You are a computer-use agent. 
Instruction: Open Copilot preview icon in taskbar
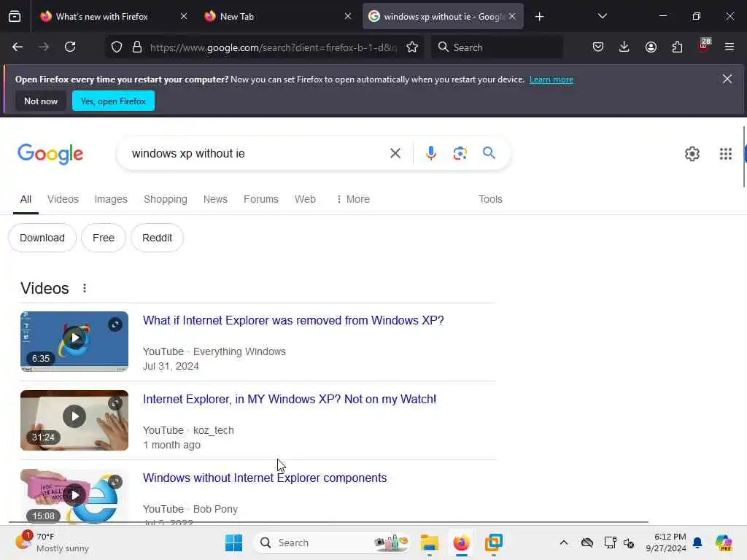(x=724, y=542)
